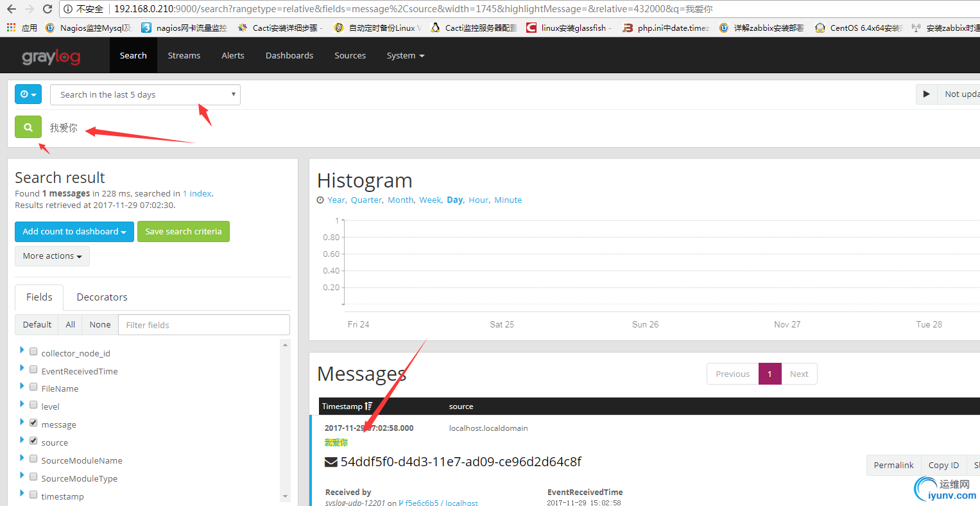Click the browser address bar URL
980x506 pixels.
[x=413, y=9]
